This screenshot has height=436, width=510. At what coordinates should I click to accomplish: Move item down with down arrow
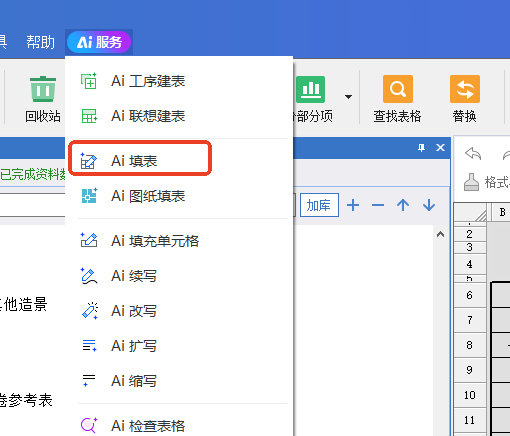pyautogui.click(x=429, y=205)
